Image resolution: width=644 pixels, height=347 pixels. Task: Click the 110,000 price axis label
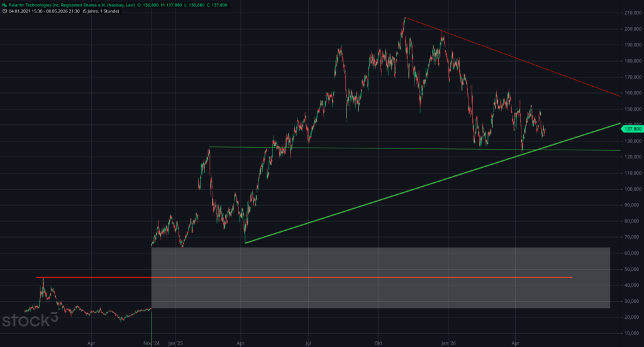[633, 173]
